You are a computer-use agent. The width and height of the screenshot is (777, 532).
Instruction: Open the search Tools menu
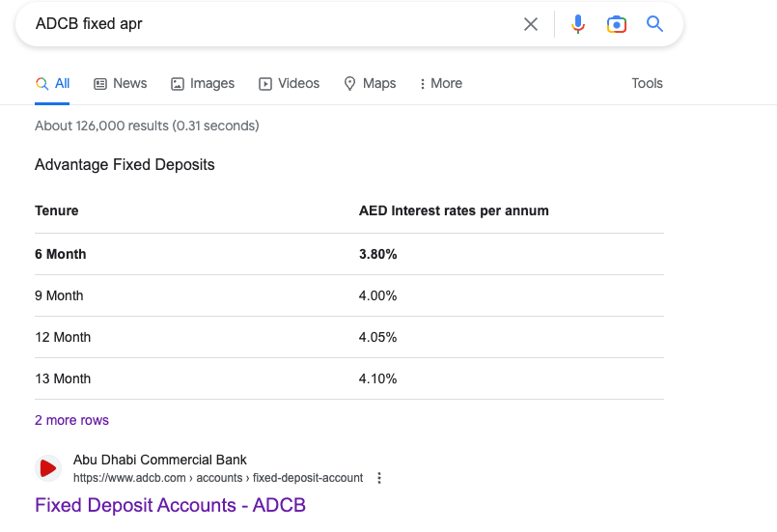[647, 83]
